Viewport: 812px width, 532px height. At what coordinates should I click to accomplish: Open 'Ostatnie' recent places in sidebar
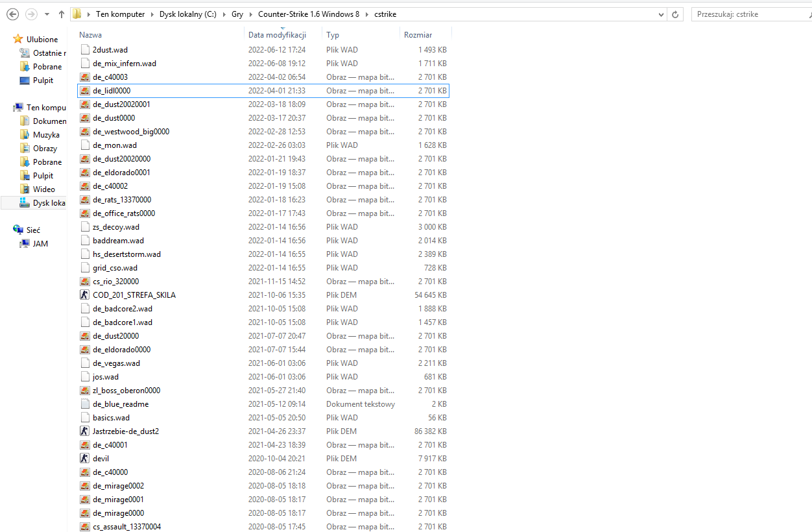(x=43, y=53)
